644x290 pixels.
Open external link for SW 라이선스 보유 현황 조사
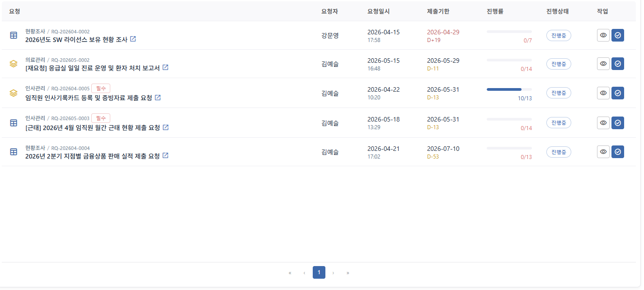tap(133, 39)
